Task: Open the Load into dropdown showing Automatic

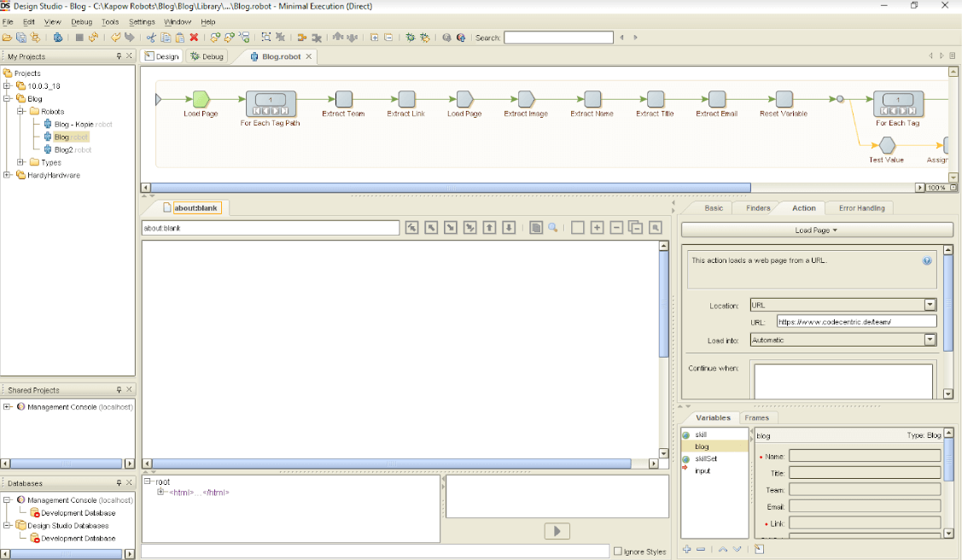Action: point(929,339)
